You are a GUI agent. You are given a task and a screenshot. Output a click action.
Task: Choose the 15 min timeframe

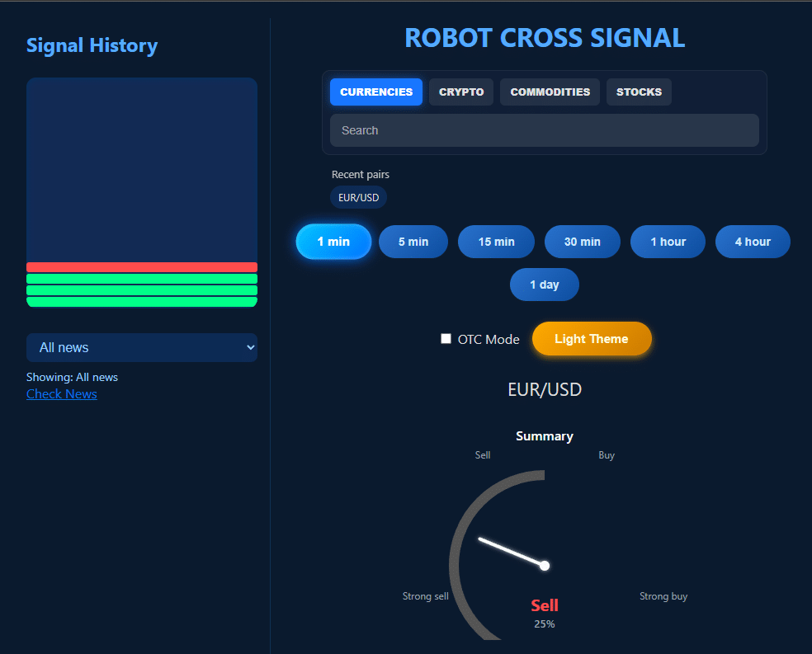(496, 241)
